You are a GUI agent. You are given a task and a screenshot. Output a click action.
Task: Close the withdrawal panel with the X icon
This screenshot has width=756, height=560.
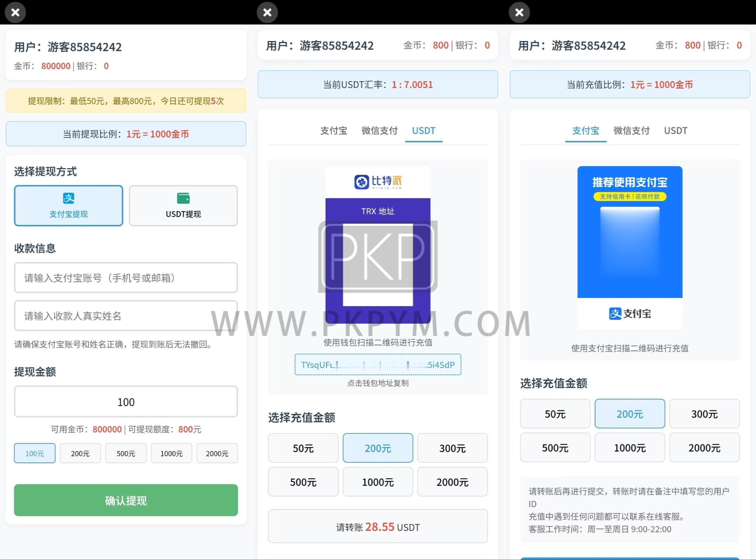(15, 12)
